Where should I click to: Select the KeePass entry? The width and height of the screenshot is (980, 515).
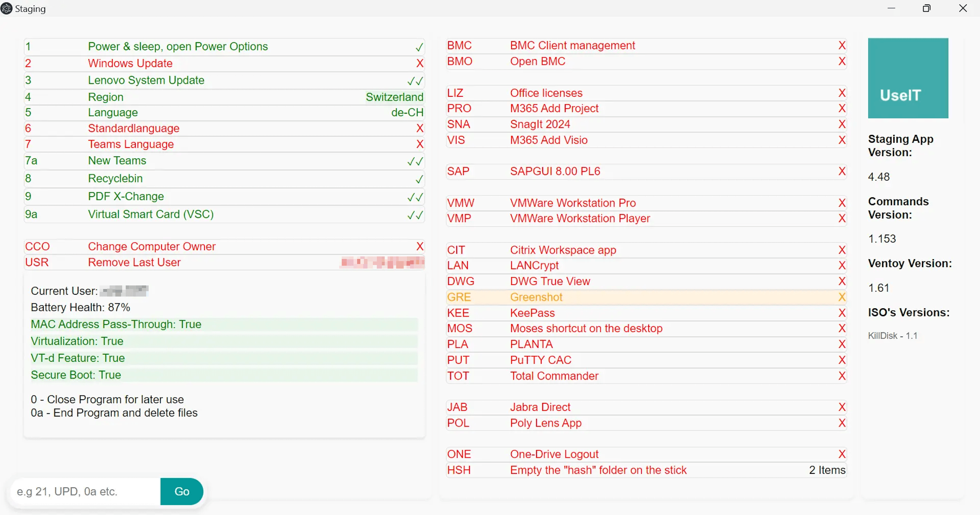[x=646, y=313]
